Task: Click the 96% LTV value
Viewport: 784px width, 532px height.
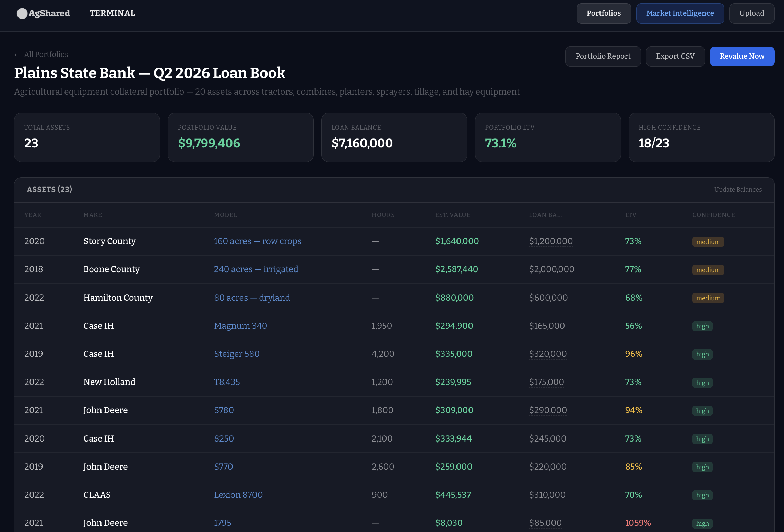Action: (633, 354)
